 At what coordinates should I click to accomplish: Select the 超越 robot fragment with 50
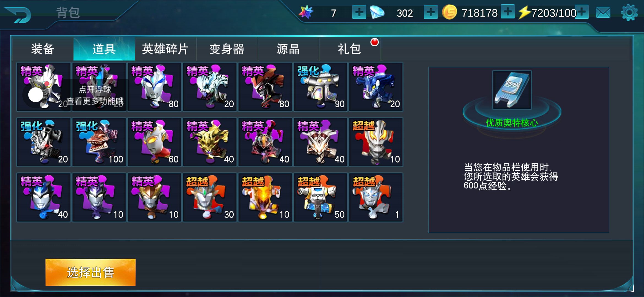coord(321,197)
